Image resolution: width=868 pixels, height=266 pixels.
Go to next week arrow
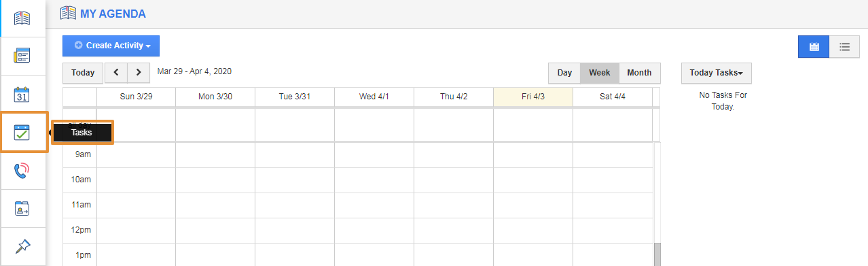pyautogui.click(x=139, y=73)
